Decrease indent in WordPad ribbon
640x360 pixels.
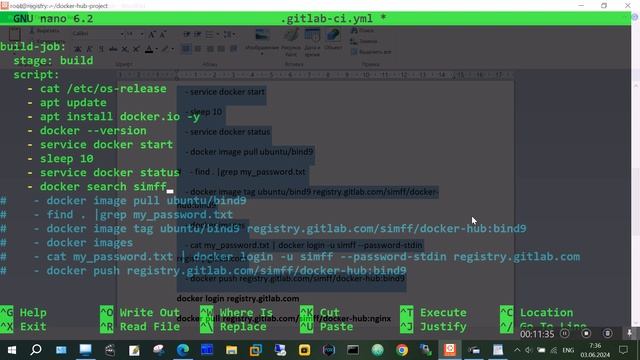pos(187,34)
